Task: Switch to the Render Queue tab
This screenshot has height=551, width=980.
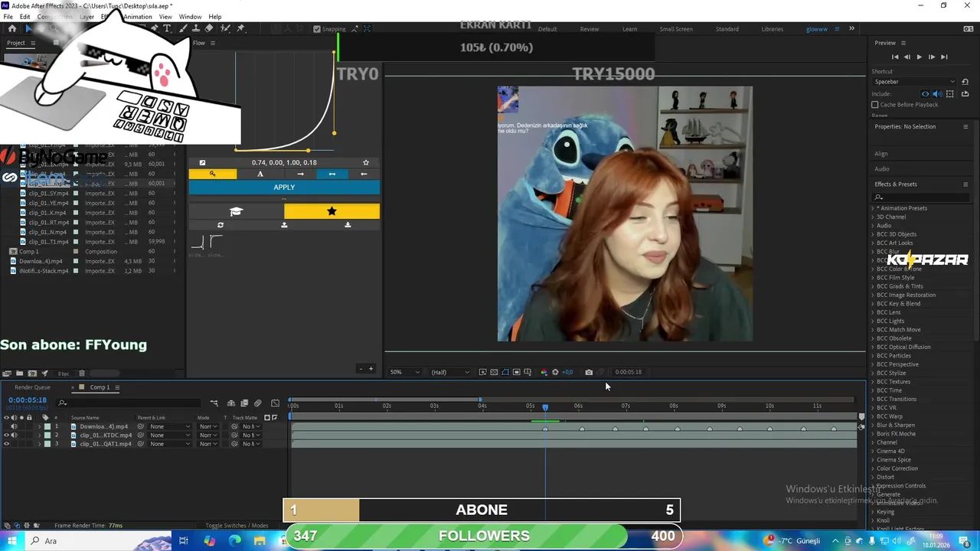Action: pos(32,387)
